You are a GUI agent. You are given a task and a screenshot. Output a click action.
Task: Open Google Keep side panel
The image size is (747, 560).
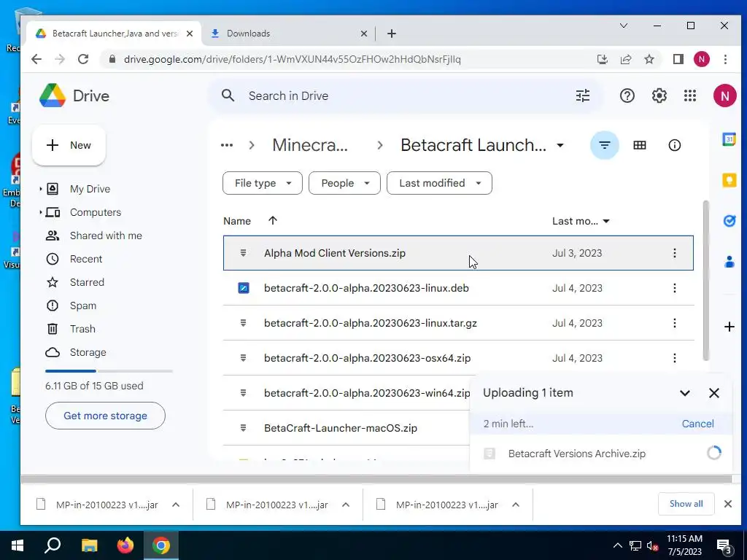point(729,180)
